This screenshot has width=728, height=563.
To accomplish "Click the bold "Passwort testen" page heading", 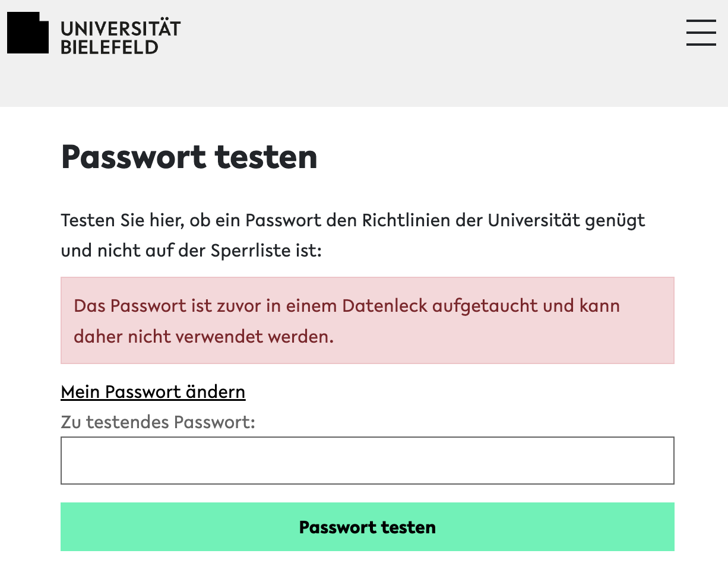I will [189, 157].
